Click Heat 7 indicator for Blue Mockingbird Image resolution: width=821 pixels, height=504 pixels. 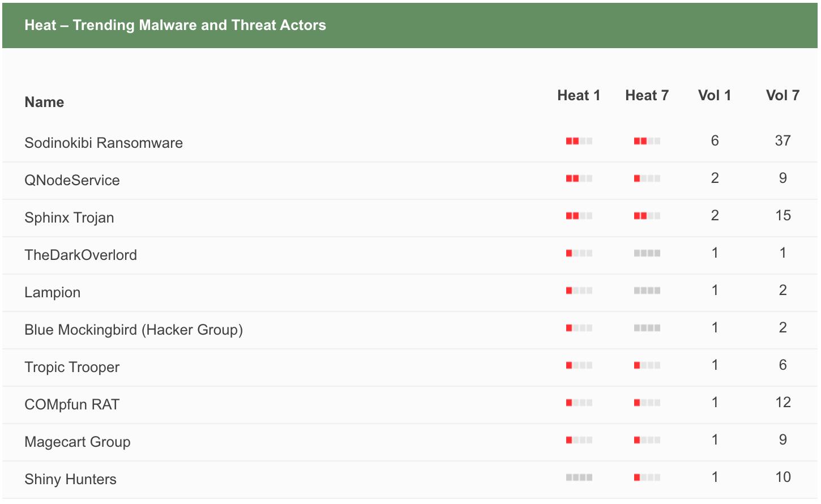click(647, 328)
